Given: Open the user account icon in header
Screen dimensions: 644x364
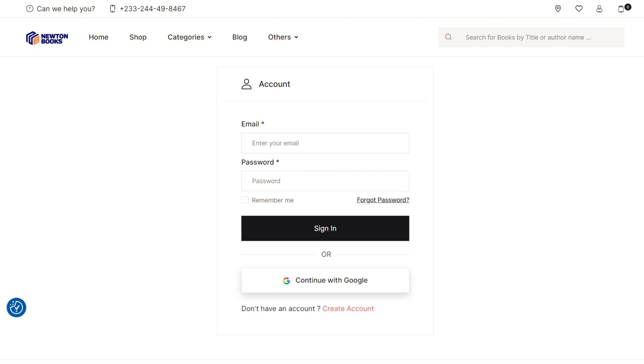Looking at the screenshot, I should (599, 8).
